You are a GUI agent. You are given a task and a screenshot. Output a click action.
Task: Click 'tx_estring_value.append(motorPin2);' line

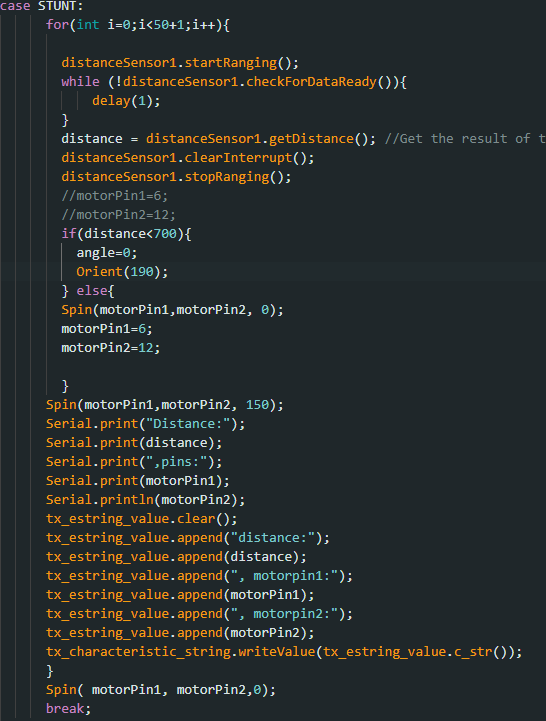pos(180,633)
